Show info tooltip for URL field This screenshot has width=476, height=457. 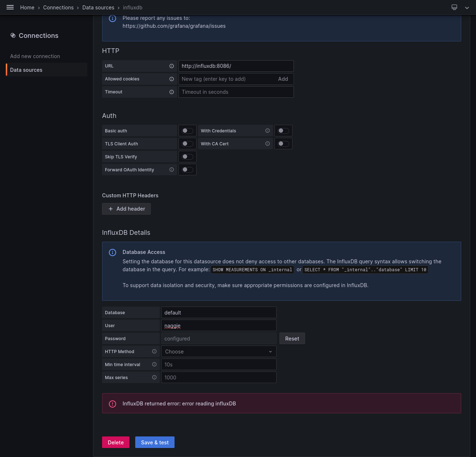[x=172, y=66]
